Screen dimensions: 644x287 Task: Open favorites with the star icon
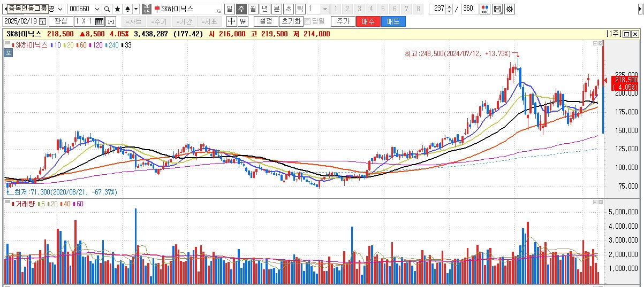tap(118, 9)
